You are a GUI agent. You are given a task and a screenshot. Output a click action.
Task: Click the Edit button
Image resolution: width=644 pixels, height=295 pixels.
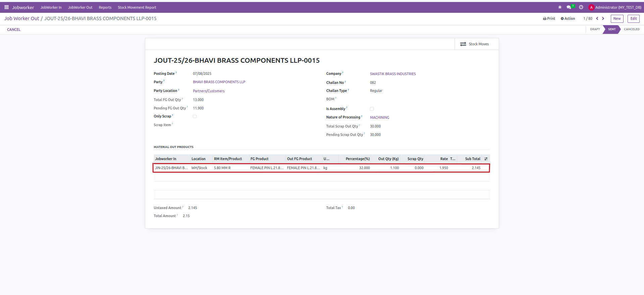633,19
